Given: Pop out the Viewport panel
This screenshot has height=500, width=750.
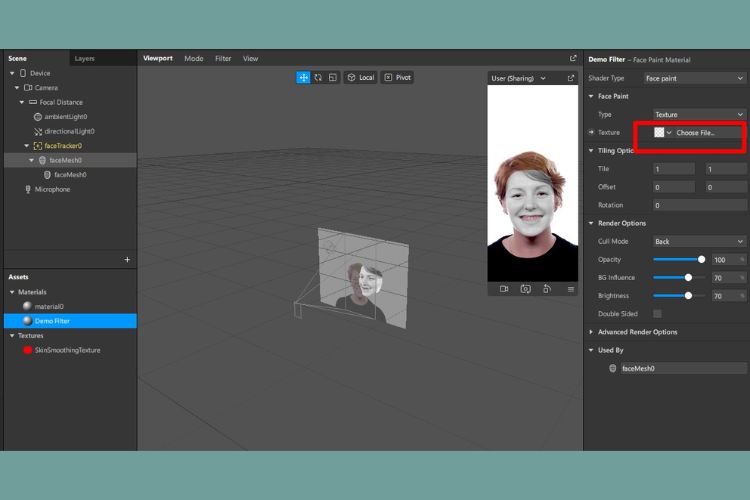Looking at the screenshot, I should click(x=573, y=58).
